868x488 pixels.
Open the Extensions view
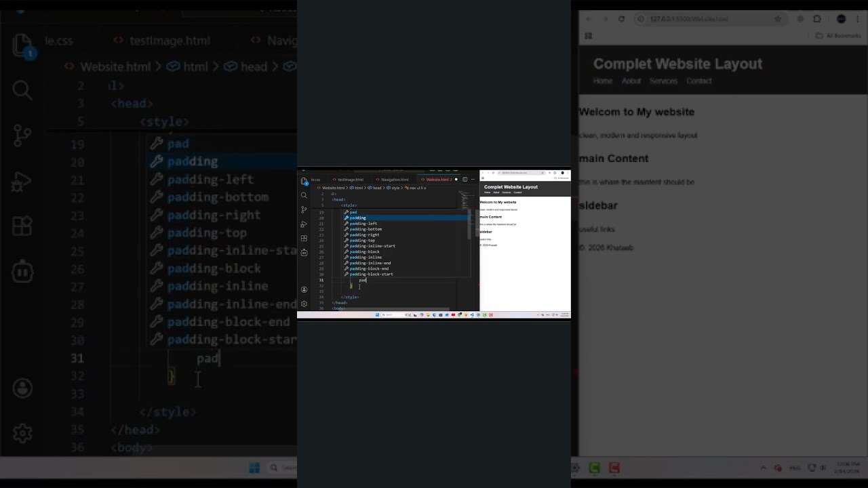pyautogui.click(x=304, y=238)
